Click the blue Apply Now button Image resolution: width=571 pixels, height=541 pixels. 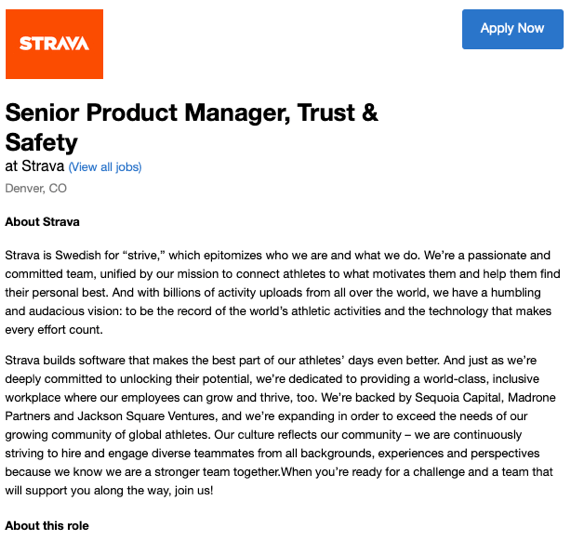(x=512, y=29)
